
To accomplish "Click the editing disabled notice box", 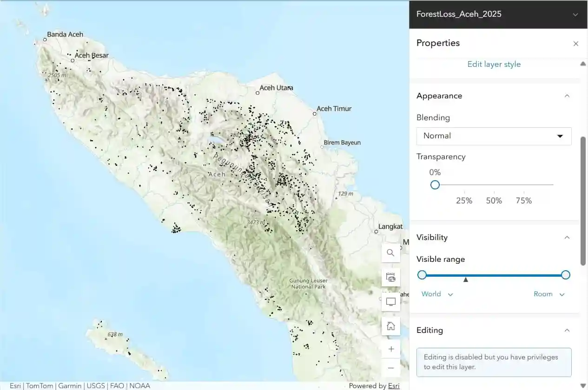I will pos(494,362).
